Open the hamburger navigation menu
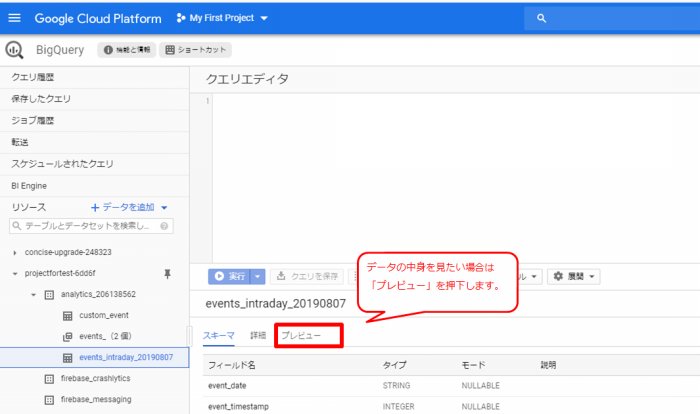Screen dimensions: 700x414 [14, 18]
